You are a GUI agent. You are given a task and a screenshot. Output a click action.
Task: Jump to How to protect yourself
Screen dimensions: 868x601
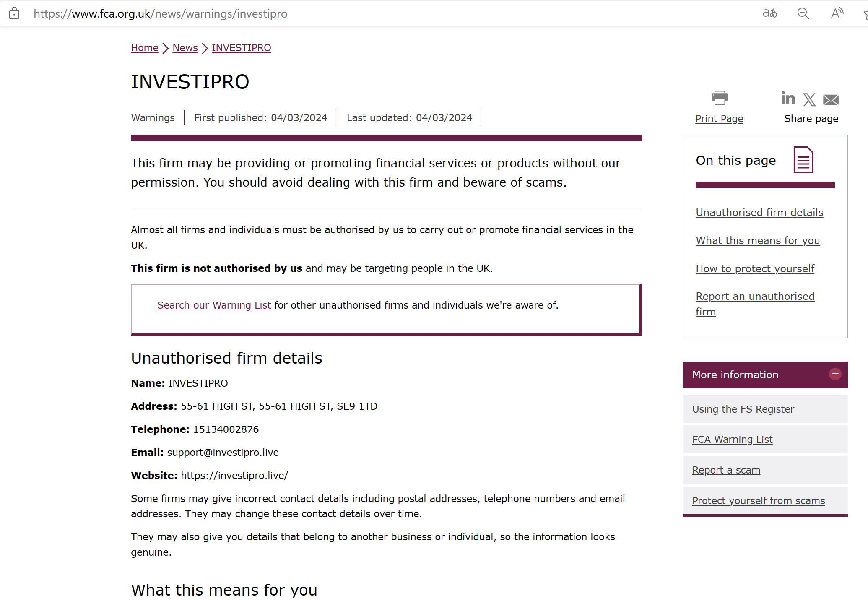click(755, 269)
